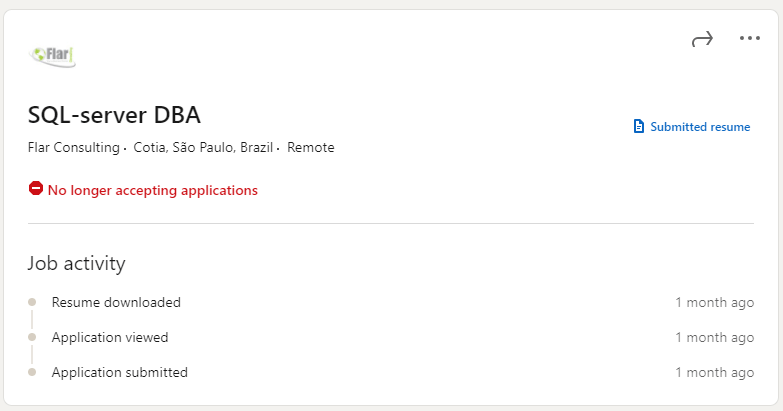Click the Resume downloaded timestamp
783x411 pixels.
pyautogui.click(x=714, y=302)
